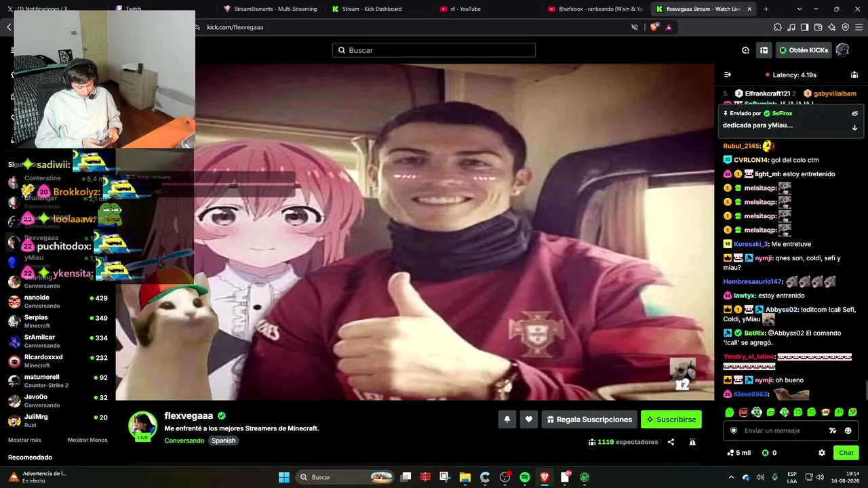Viewport: 868px width, 488px height.
Task: Open Ricardoxxxd channel in the sidebar
Action: point(58,361)
